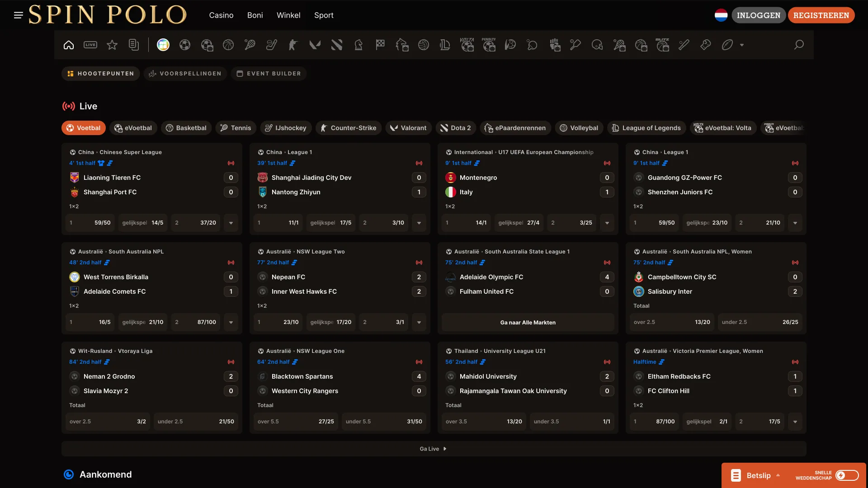Pick gelijkspel 2/1 for Eltham Redbacks FC match
The height and width of the screenshot is (488, 868).
pos(707,422)
